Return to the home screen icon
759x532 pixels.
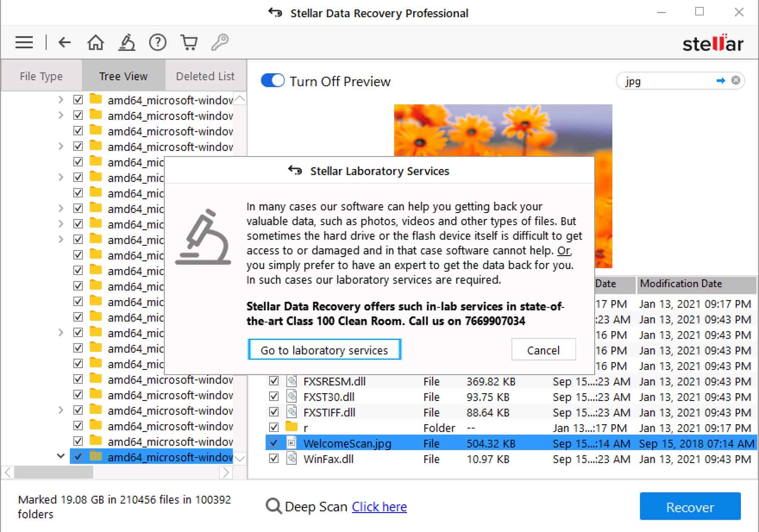pos(96,42)
